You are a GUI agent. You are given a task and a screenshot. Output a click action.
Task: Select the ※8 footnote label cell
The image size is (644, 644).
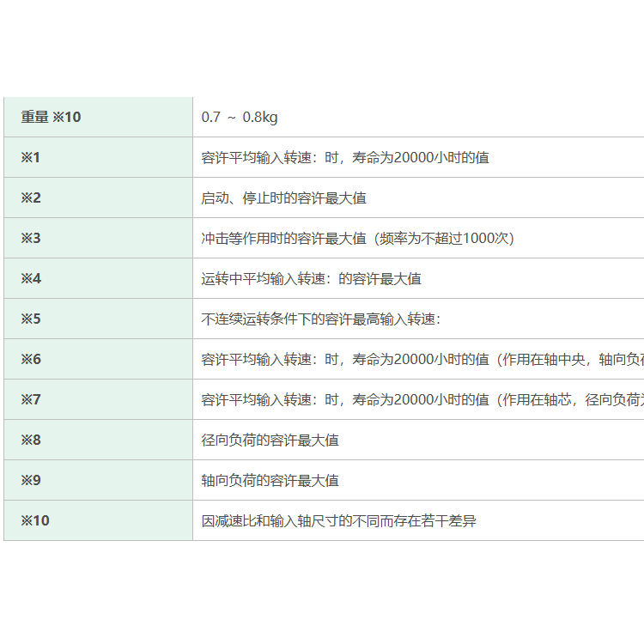pyautogui.click(x=31, y=440)
